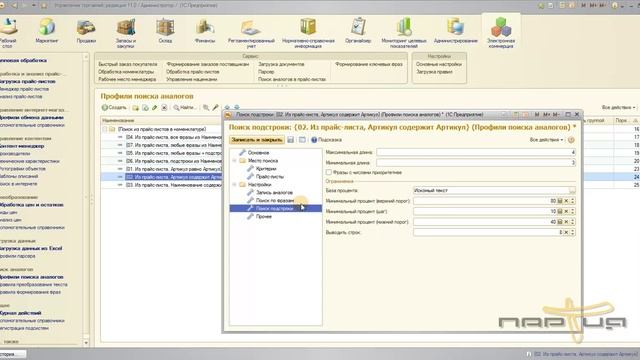Open calculator for шаг percent field

[560, 211]
